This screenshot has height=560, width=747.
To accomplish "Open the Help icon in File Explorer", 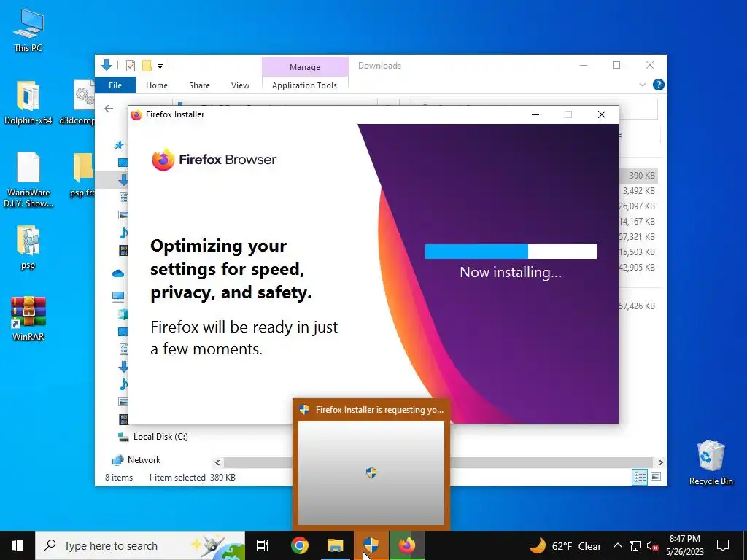I will (x=659, y=85).
